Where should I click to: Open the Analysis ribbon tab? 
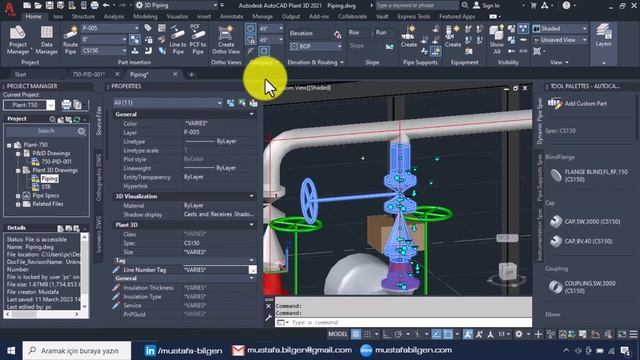114,17
